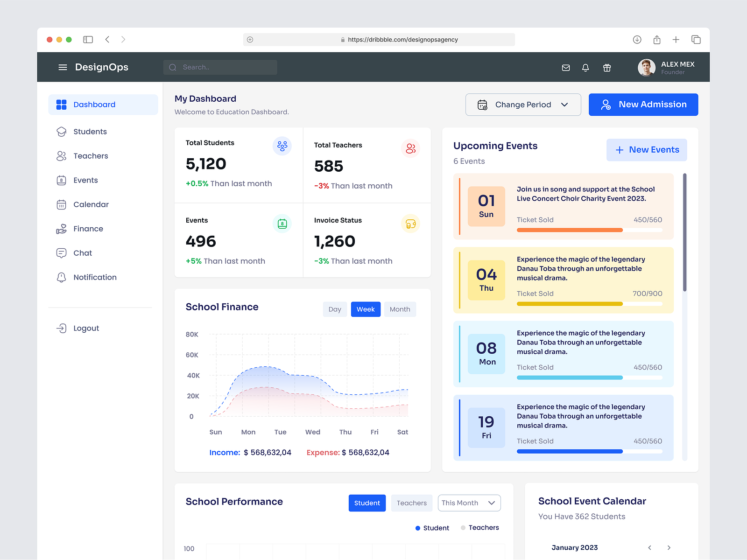Screen dimensions: 747x560
Task: Open the Students section in the sidebar
Action: coord(90,132)
